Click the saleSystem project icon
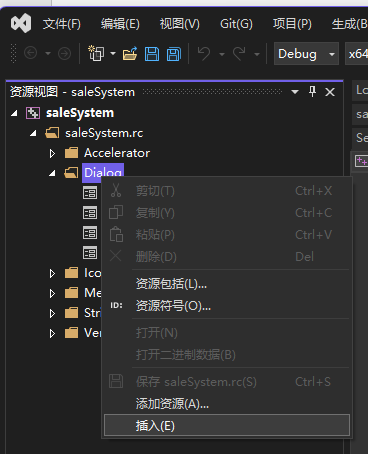Viewport: 368px width, 454px height. pyautogui.click(x=33, y=113)
